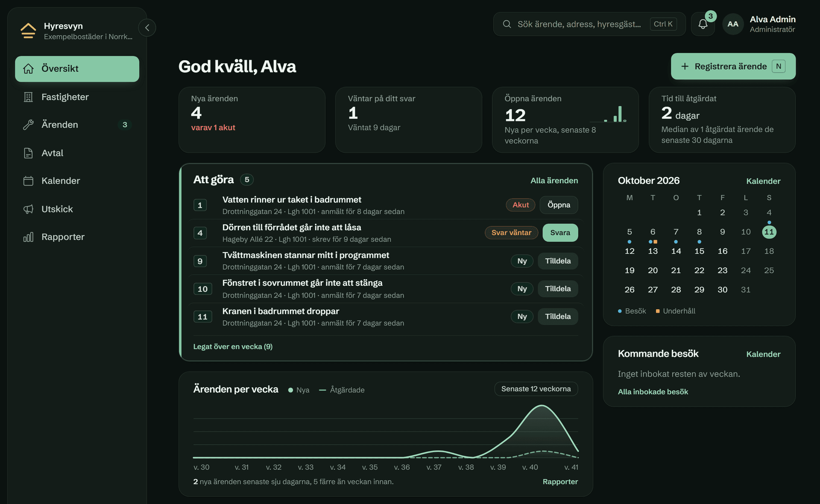Click case number 1 badge

[x=200, y=205]
